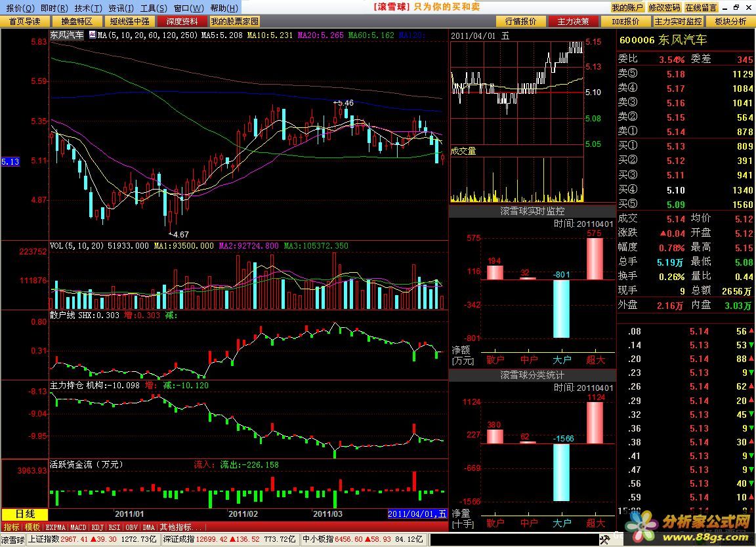Click the 日线 period button
The image size is (756, 547).
pyautogui.click(x=25, y=514)
